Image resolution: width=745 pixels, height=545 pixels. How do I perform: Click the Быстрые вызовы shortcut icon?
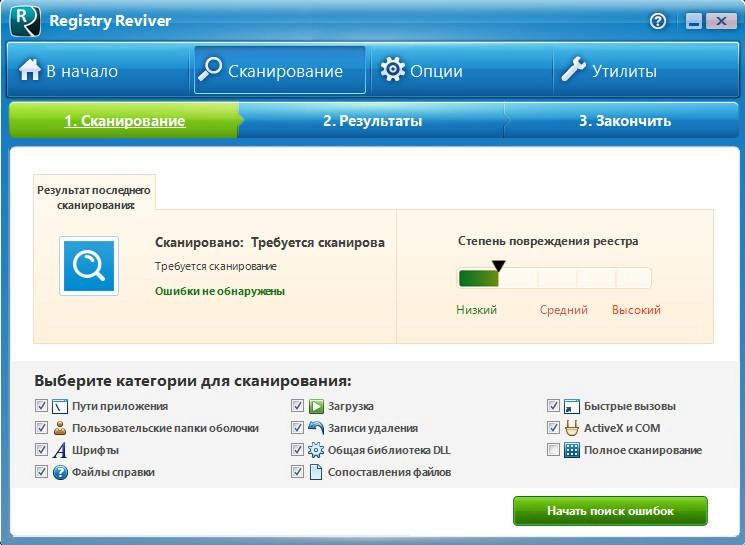click(572, 407)
